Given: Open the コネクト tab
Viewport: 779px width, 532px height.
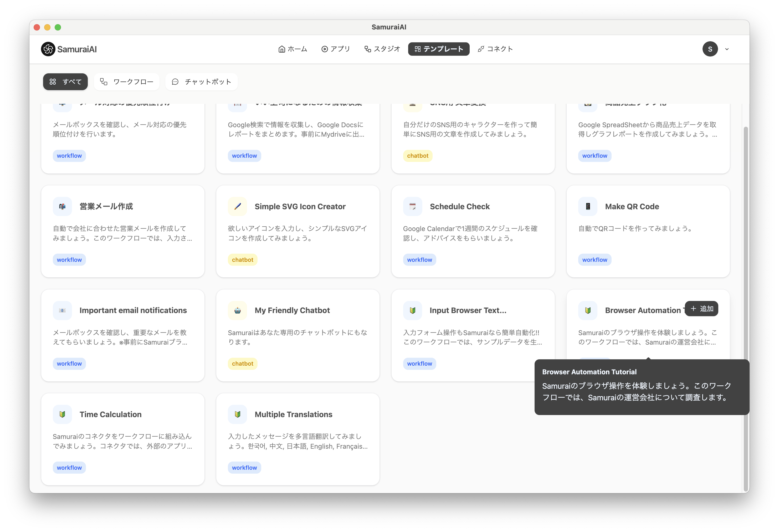Looking at the screenshot, I should pyautogui.click(x=495, y=49).
